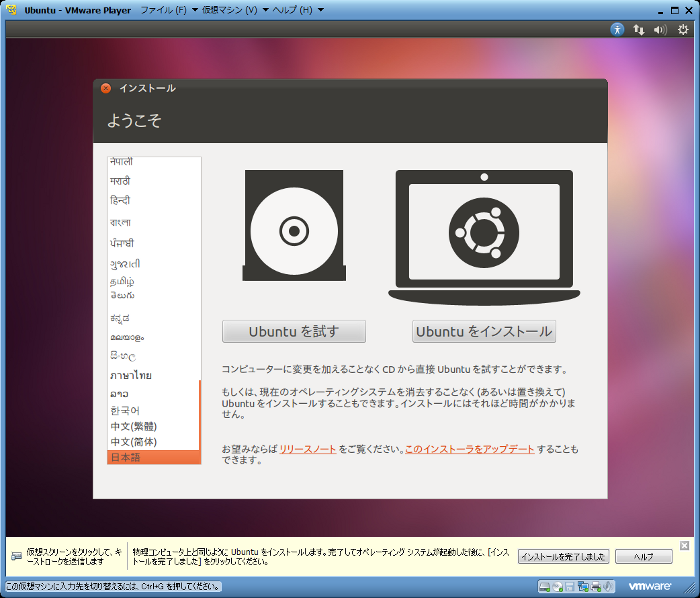700x598 pixels.
Task: Click the VMware Player title bar icon
Action: point(12,10)
